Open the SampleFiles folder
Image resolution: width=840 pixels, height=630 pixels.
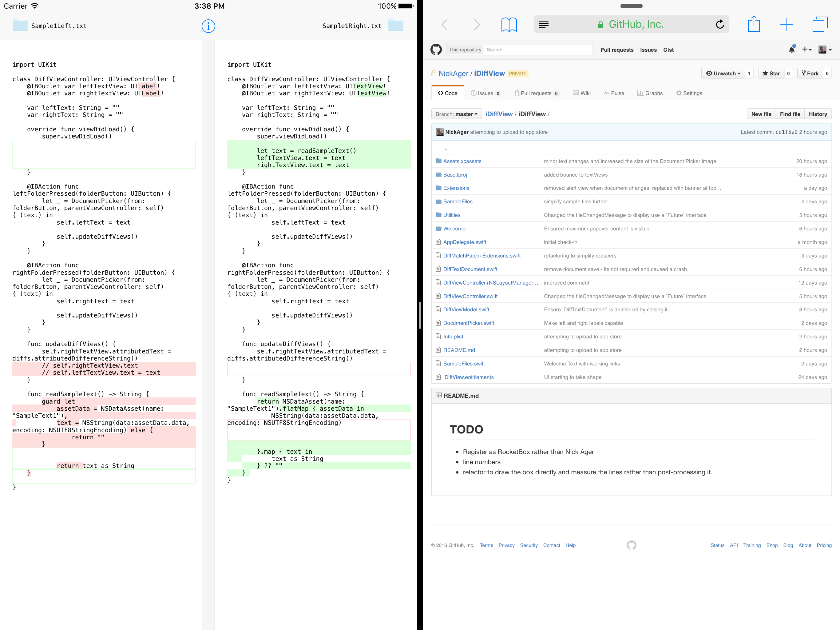[x=458, y=201]
